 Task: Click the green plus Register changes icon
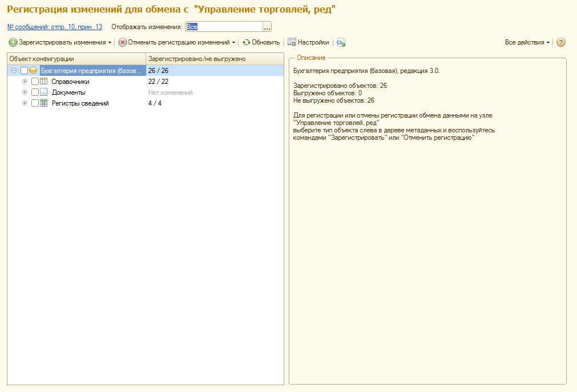(13, 42)
